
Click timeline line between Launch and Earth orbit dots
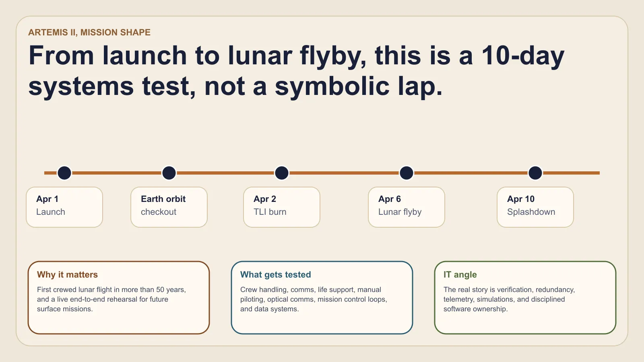tap(117, 173)
